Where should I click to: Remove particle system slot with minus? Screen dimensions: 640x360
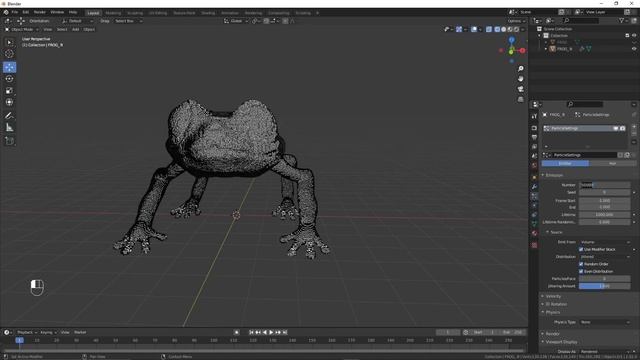(x=634, y=134)
